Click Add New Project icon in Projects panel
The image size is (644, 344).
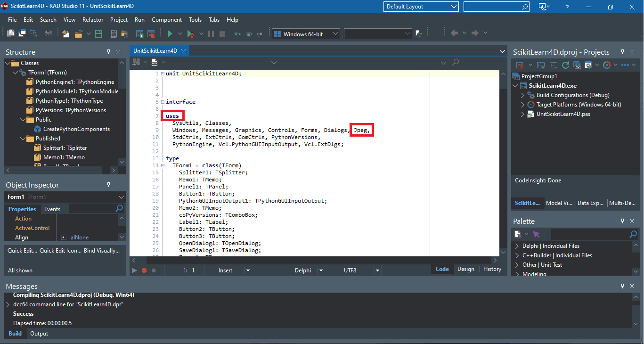541,65
